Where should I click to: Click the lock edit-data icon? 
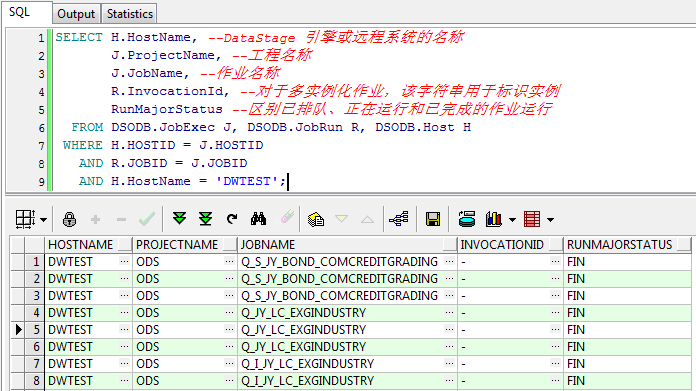point(69,219)
